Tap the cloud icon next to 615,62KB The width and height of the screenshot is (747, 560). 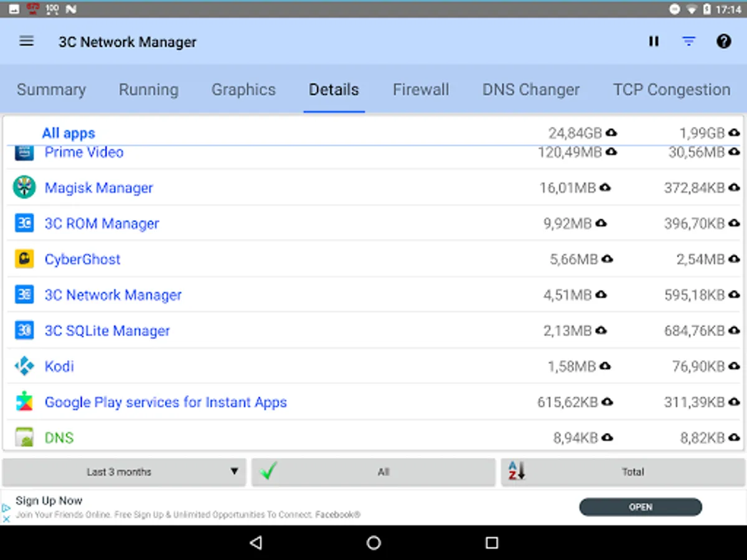(607, 402)
